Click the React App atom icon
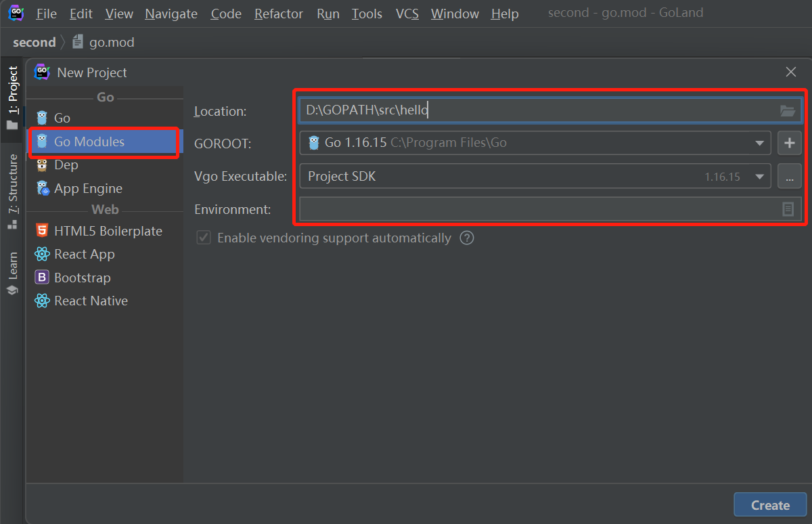The image size is (812, 524). pos(43,254)
